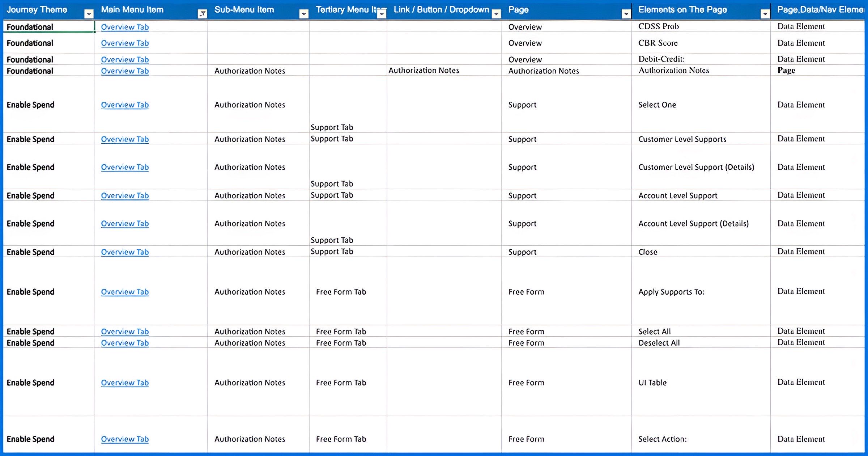Viewport: 868px width, 456px height.
Task: Open the Overview Tab link in the Debit-Credit row
Action: coord(125,59)
